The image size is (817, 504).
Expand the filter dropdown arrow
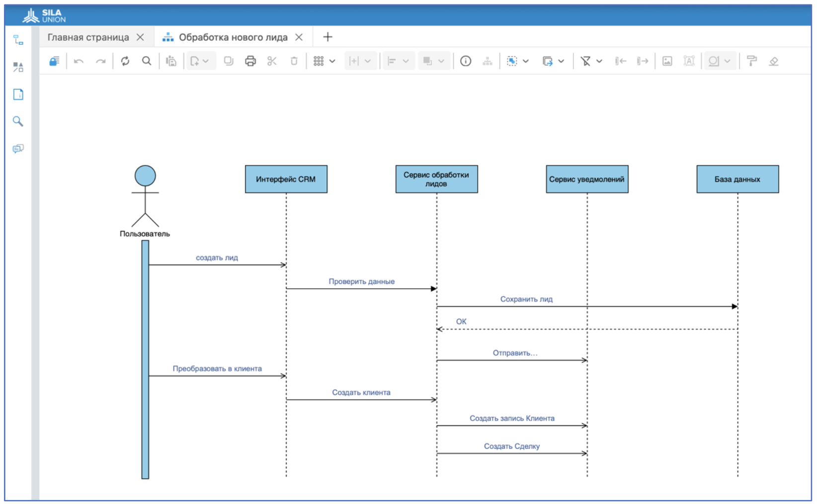(x=599, y=61)
